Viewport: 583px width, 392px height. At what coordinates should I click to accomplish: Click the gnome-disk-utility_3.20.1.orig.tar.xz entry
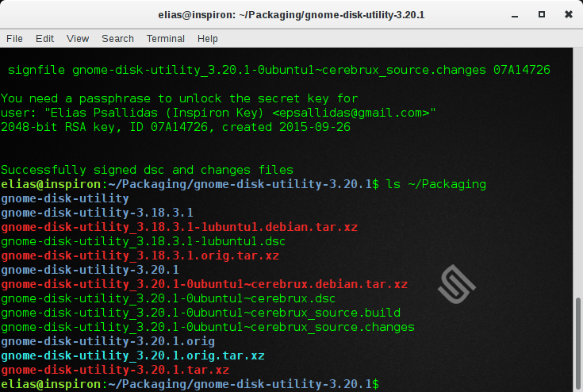coord(132,355)
